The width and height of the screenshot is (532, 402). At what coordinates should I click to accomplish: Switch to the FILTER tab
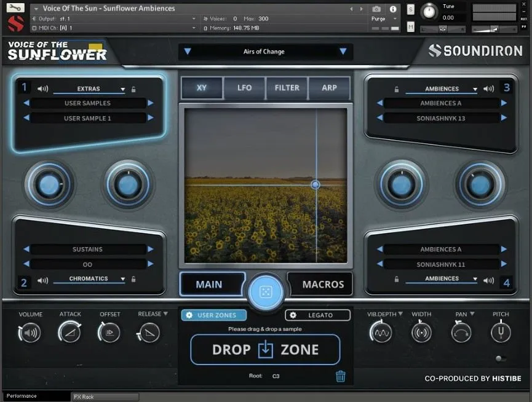pyautogui.click(x=287, y=88)
